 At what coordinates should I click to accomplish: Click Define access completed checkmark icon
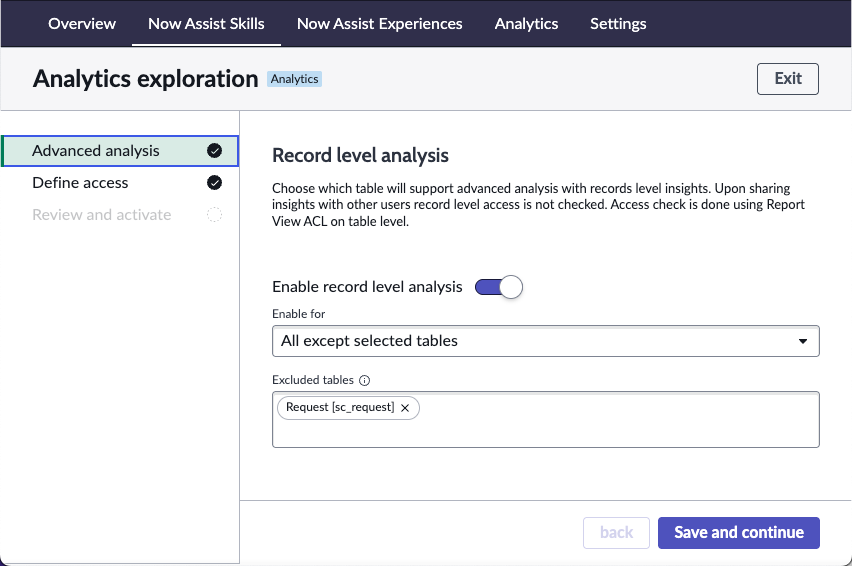tap(215, 183)
